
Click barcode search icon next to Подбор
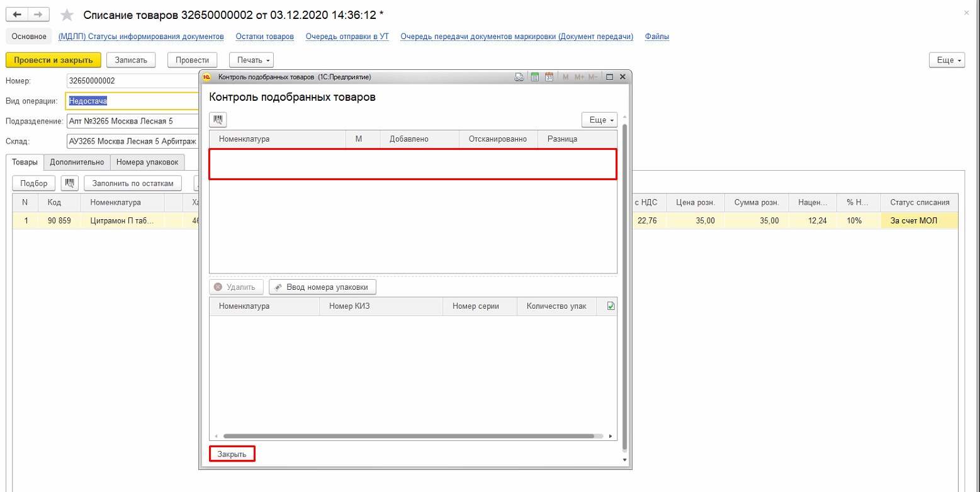click(x=69, y=183)
